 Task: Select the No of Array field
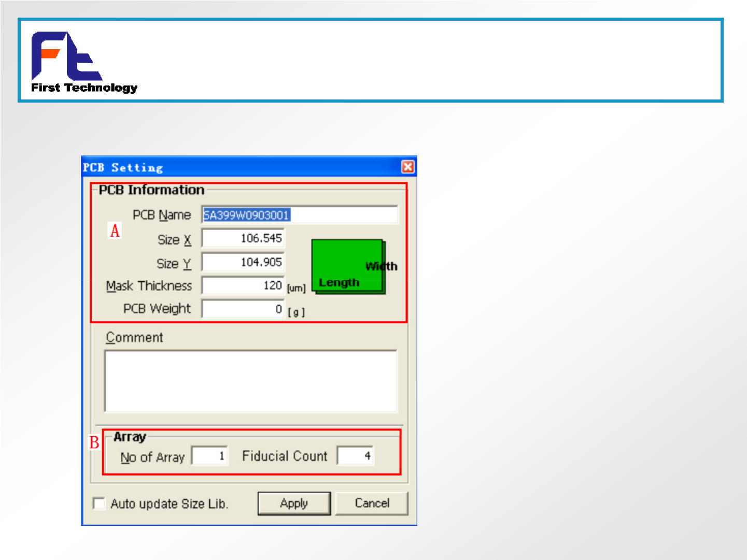pos(210,456)
